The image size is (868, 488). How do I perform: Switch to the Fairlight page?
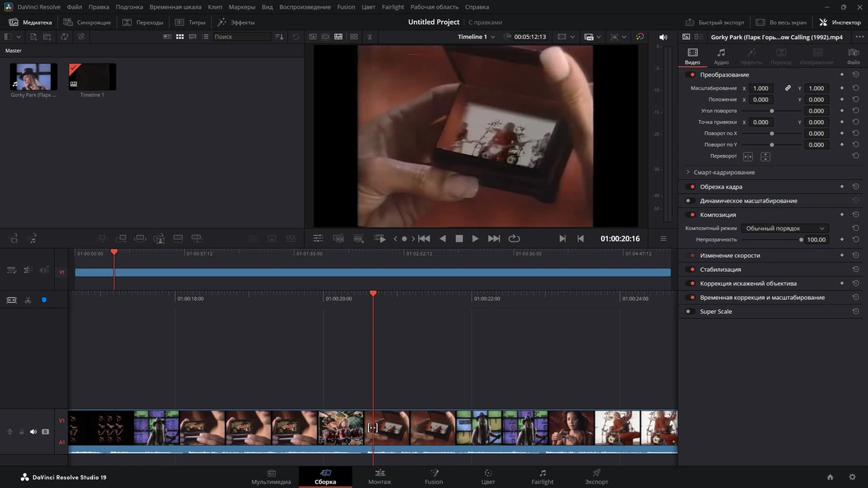click(542, 477)
